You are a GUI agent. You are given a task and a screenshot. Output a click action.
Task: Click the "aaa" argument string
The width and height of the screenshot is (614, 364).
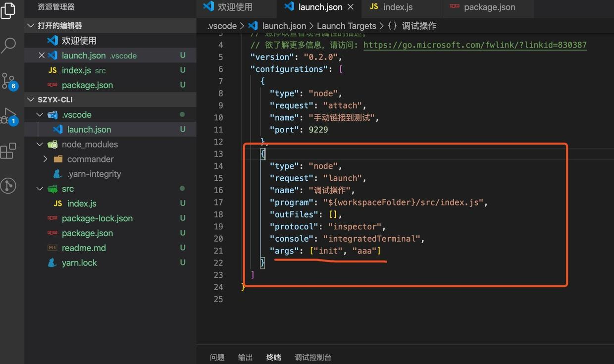coord(364,251)
